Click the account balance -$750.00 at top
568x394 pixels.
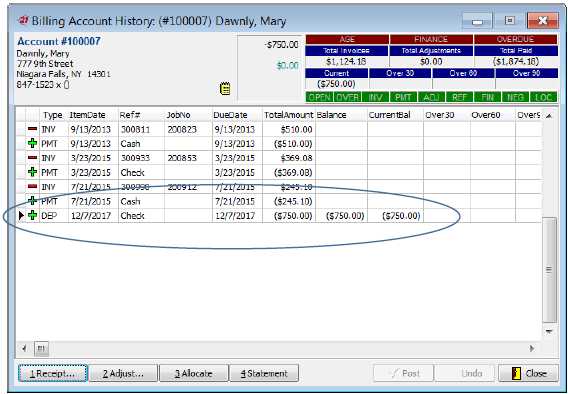[x=281, y=45]
